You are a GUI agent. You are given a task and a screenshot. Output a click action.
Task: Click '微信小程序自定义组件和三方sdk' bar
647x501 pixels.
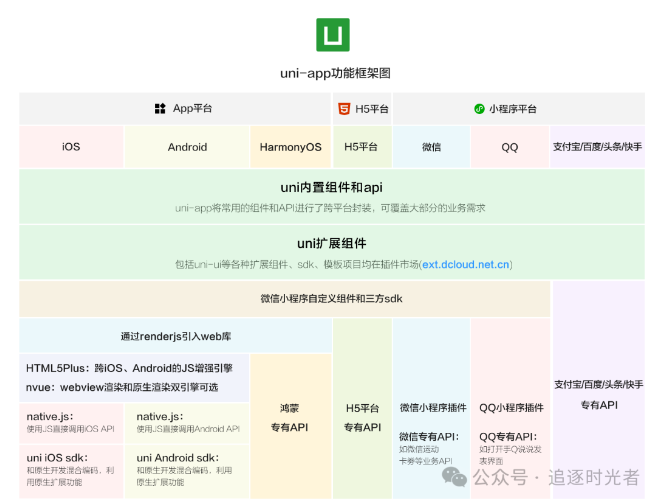click(285, 299)
